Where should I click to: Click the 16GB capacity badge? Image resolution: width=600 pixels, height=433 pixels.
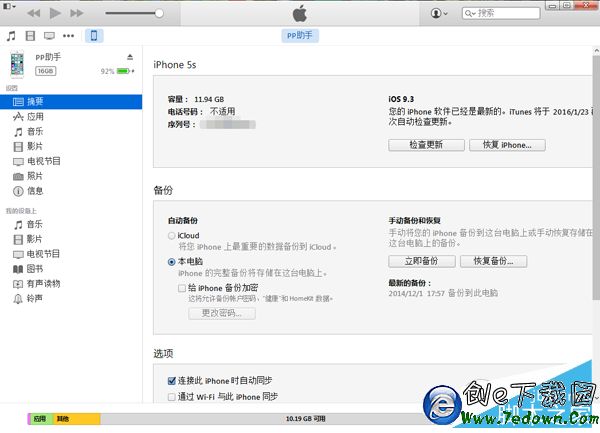pos(46,71)
